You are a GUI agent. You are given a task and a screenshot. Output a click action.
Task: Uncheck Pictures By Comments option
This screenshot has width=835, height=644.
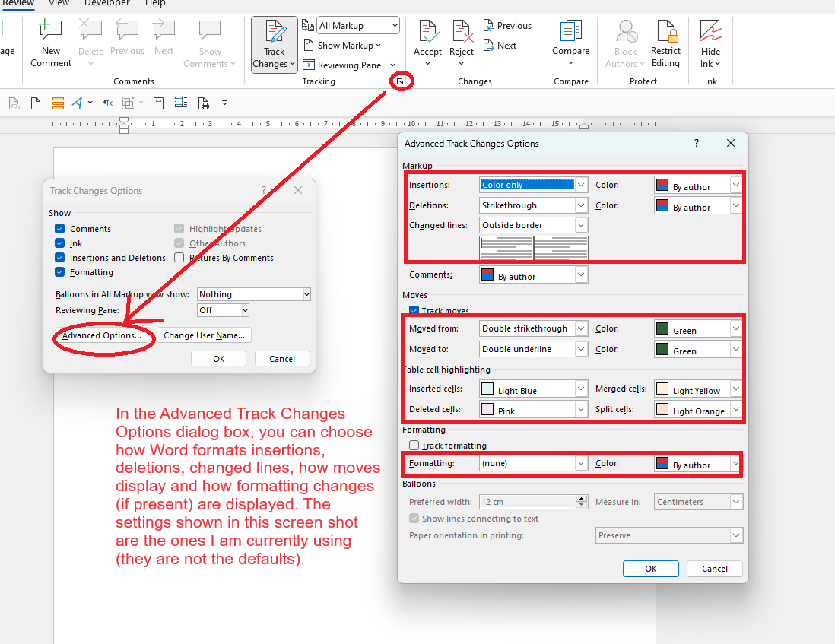click(x=179, y=257)
